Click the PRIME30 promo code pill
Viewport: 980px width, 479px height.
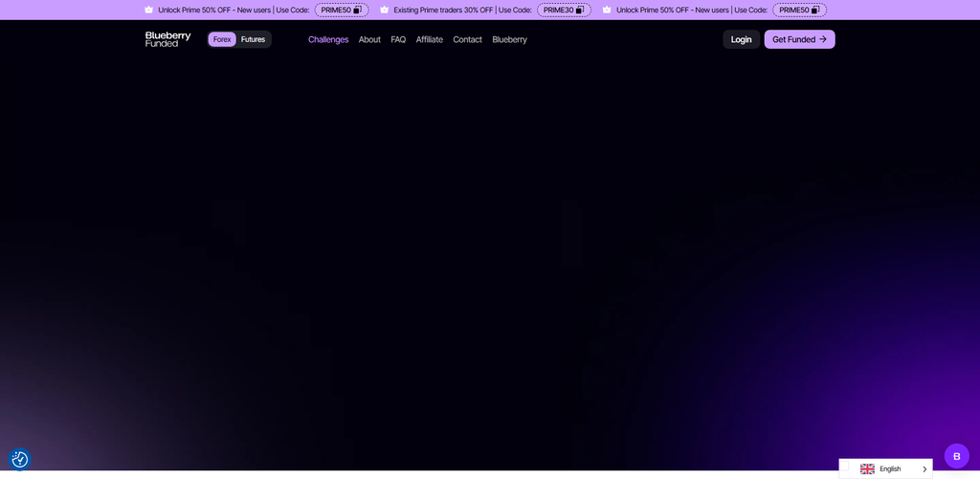(x=564, y=10)
